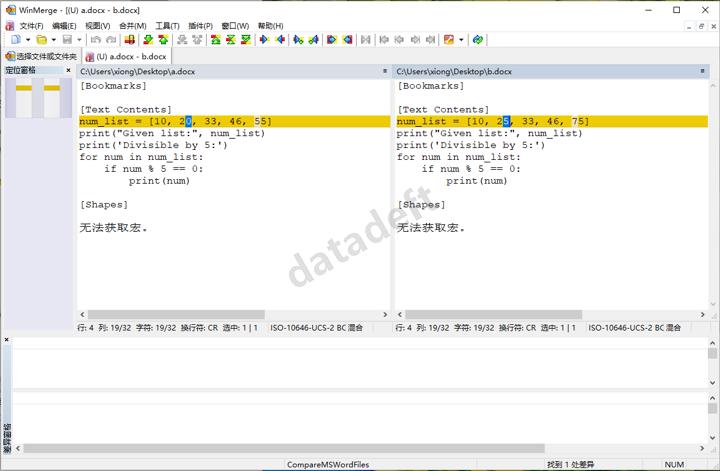The image size is (720, 471).
Task: Click the Next Conflict icon
Action: click(182, 40)
